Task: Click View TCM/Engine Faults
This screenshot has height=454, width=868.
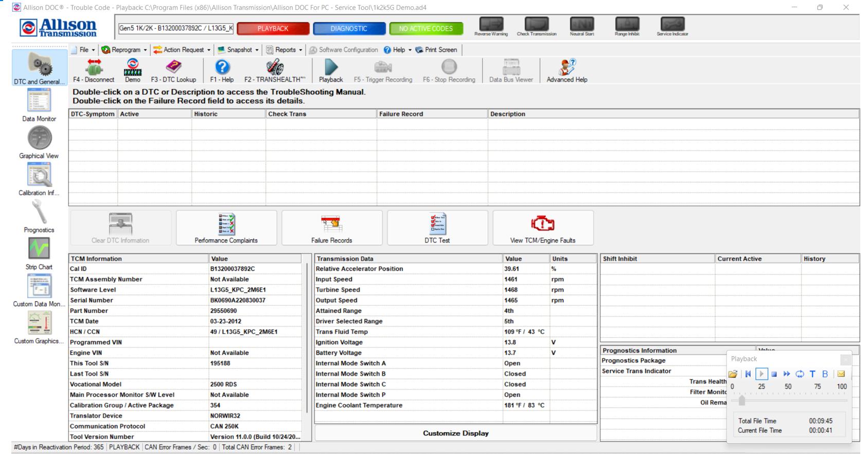Action: coord(543,228)
